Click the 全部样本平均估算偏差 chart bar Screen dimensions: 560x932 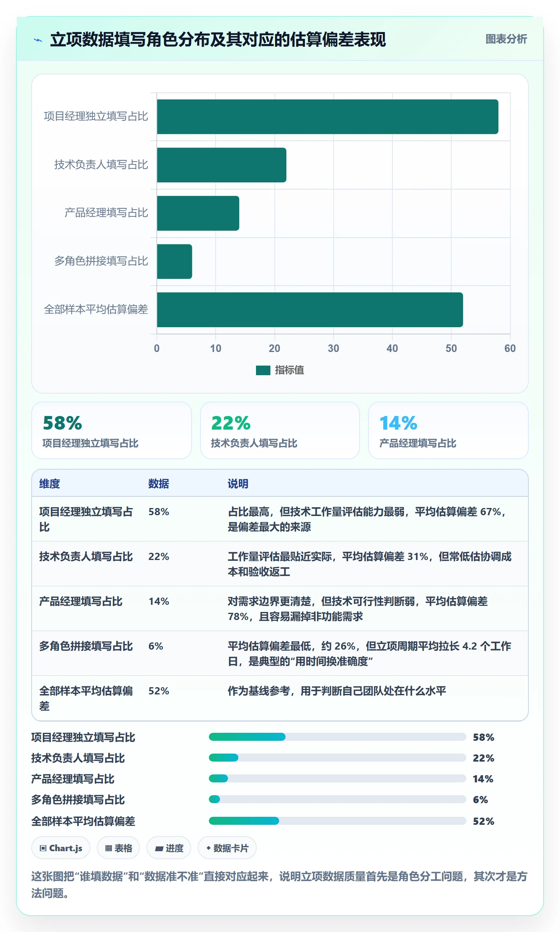click(x=310, y=310)
